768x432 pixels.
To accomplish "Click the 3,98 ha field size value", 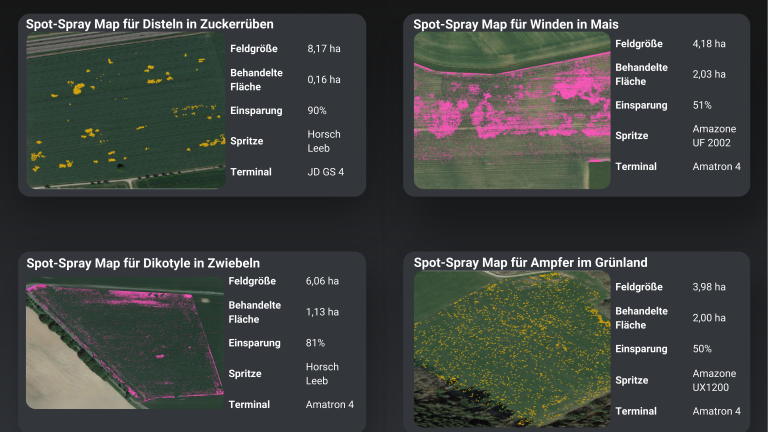I will click(x=709, y=287).
